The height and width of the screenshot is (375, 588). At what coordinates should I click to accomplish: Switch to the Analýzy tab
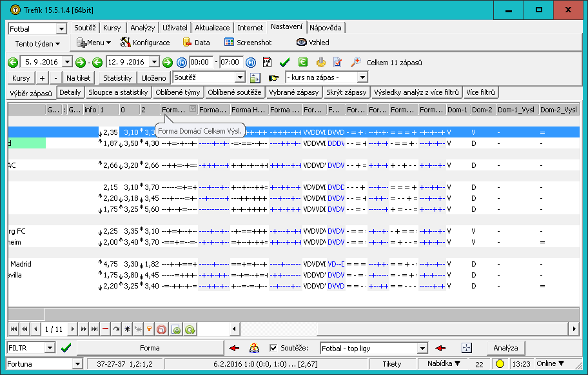coord(142,28)
